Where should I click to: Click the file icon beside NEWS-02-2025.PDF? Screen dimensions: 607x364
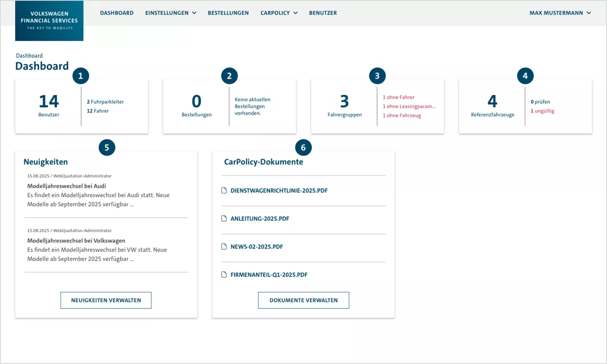(223, 246)
